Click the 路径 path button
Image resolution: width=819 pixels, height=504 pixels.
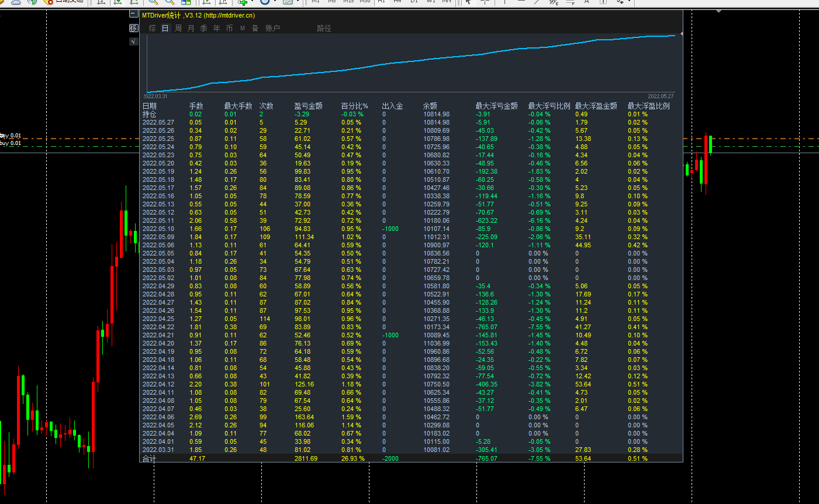tap(324, 28)
